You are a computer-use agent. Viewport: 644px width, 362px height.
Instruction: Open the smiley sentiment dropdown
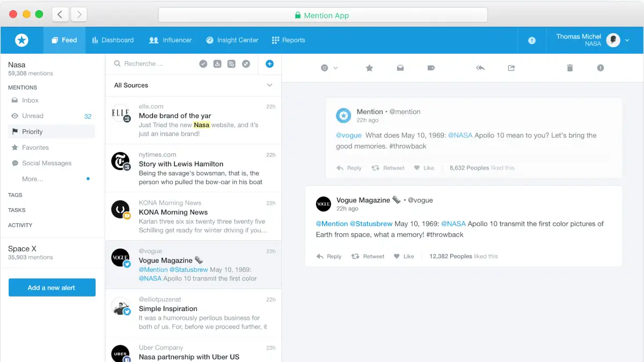pyautogui.click(x=329, y=68)
